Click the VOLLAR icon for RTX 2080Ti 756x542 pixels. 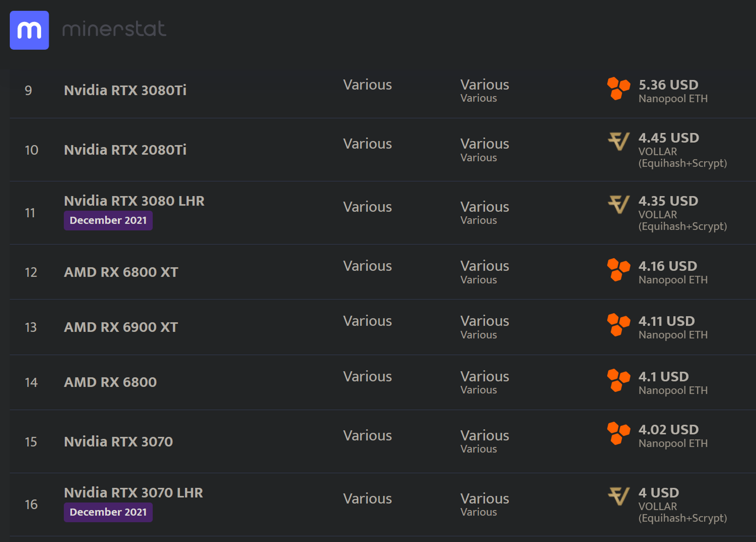619,141
